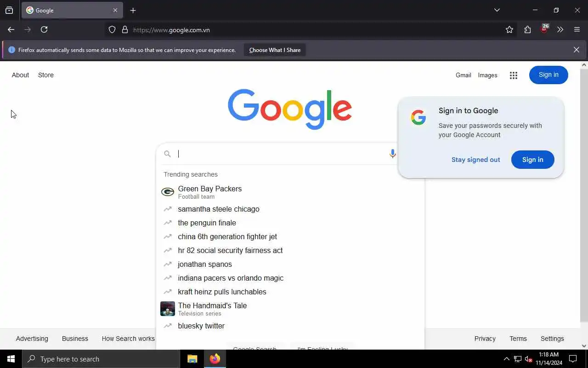Open tracking protection shield icon
The height and width of the screenshot is (368, 588).
pyautogui.click(x=112, y=29)
